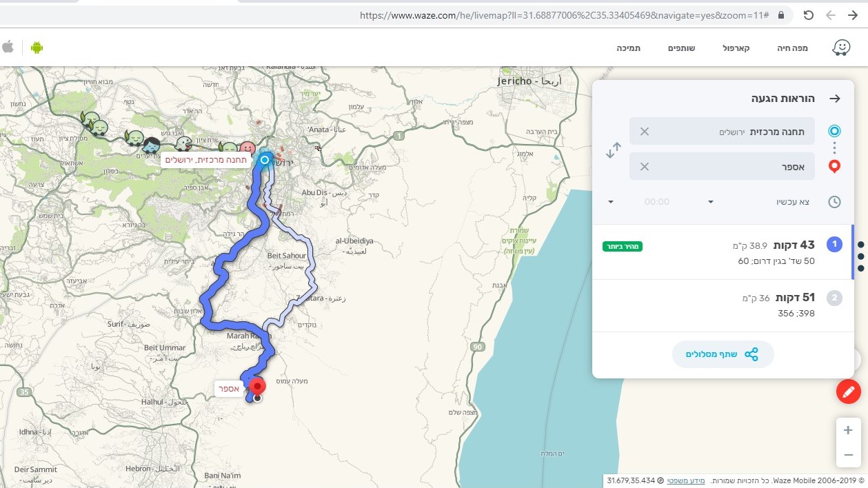868x488 pixels.
Task: Clear the אספר destination field
Action: point(645,166)
